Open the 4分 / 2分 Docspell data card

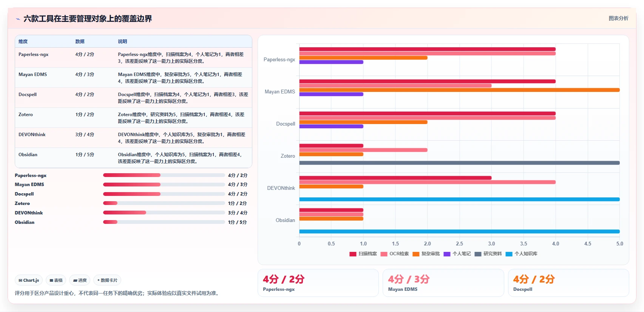click(x=568, y=283)
